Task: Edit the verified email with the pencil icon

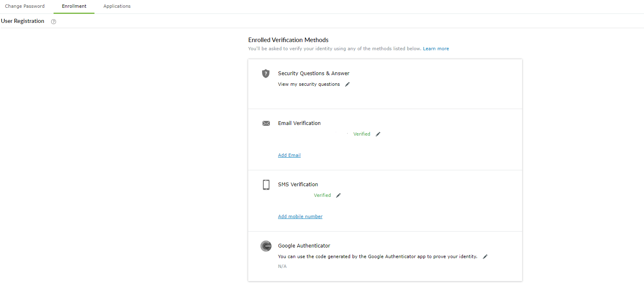Action: pyautogui.click(x=378, y=134)
